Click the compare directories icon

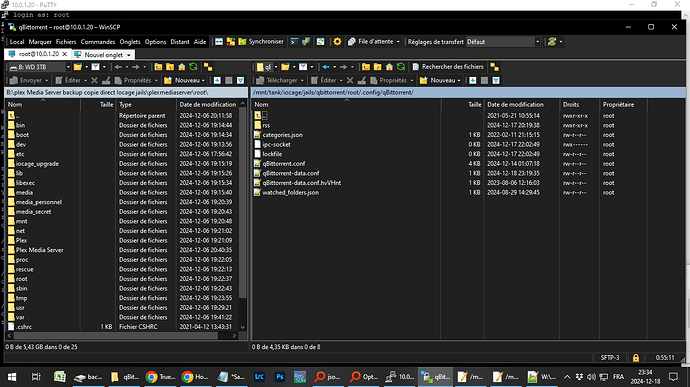point(231,41)
